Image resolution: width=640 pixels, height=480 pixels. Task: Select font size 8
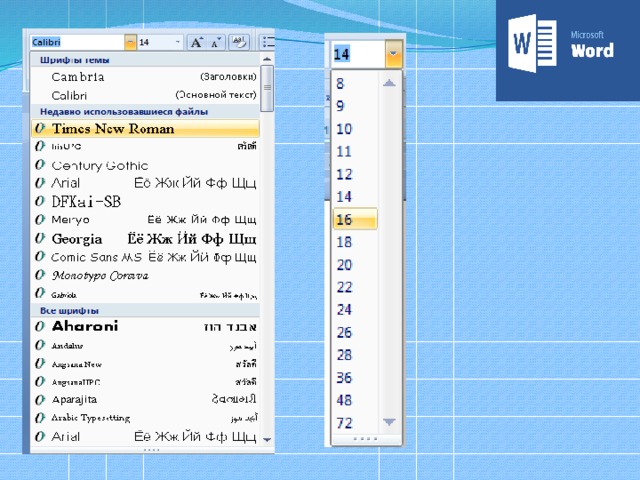click(341, 84)
